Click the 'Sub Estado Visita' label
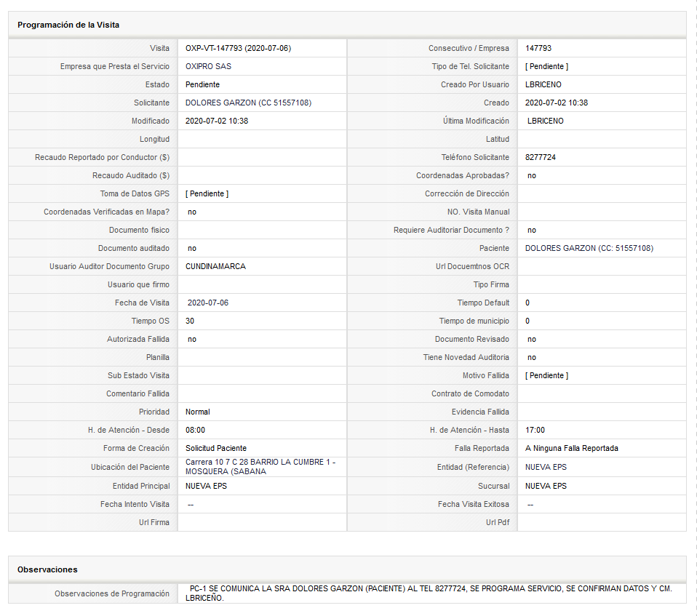This screenshot has height=616, width=697. pos(139,375)
